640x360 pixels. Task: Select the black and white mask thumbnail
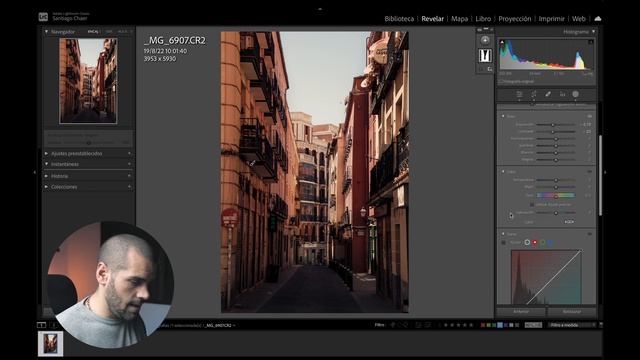click(485, 56)
